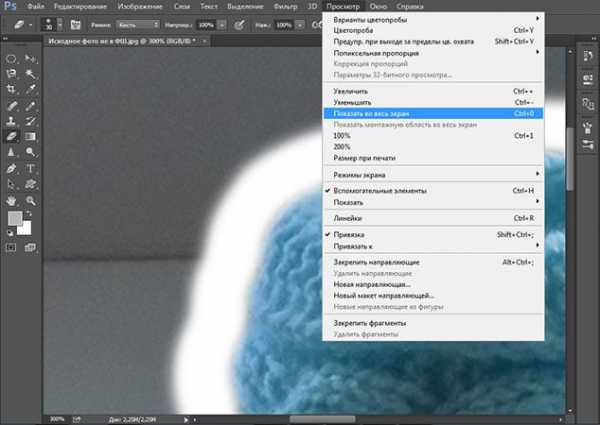
Task: Click the white background color swatch
Action: tap(26, 229)
